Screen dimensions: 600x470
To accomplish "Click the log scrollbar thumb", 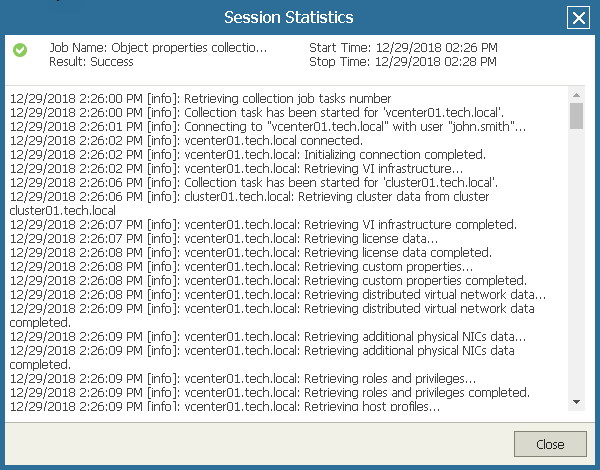I will (x=576, y=117).
